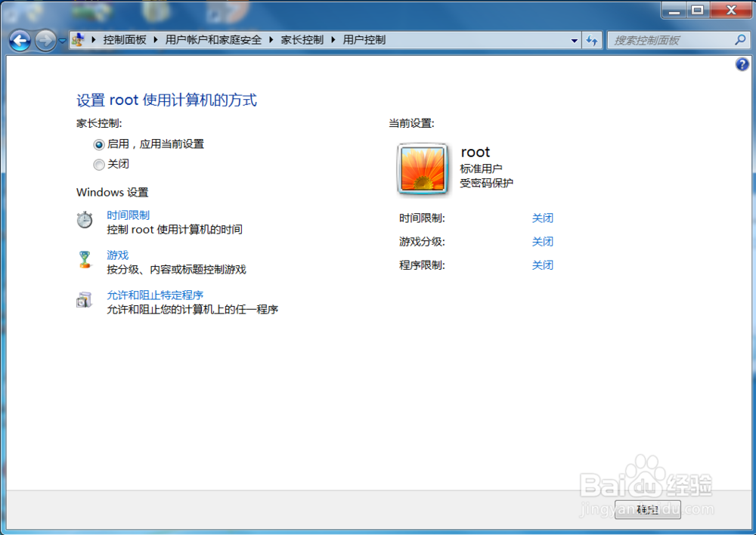The height and width of the screenshot is (535, 756).
Task: Maximize the control panel window
Action: tap(697, 10)
